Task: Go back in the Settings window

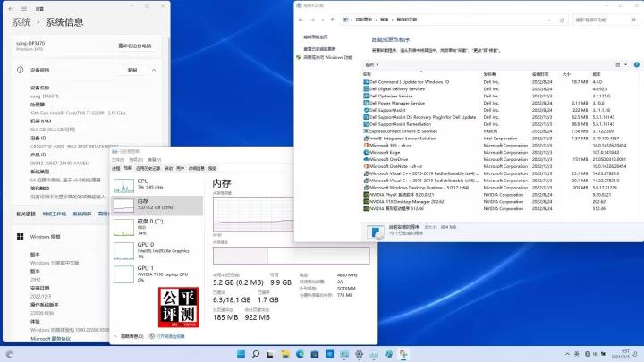Action: click(x=11, y=8)
